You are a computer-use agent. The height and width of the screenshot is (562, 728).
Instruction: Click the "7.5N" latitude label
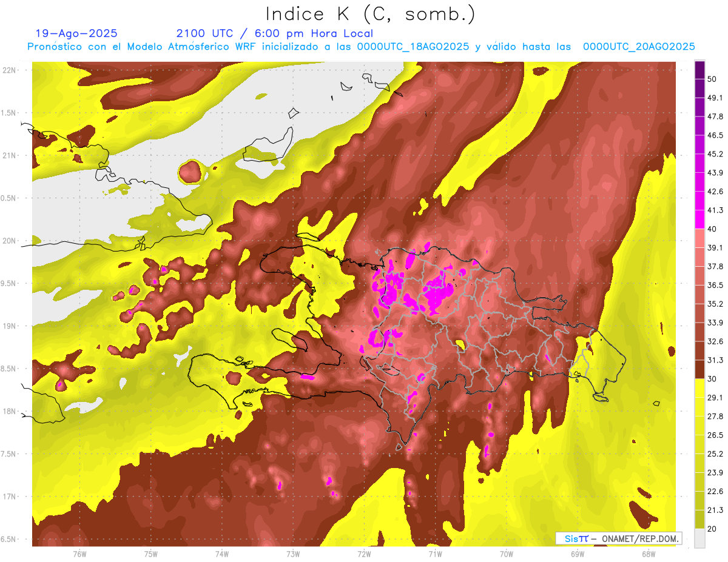tap(9, 454)
